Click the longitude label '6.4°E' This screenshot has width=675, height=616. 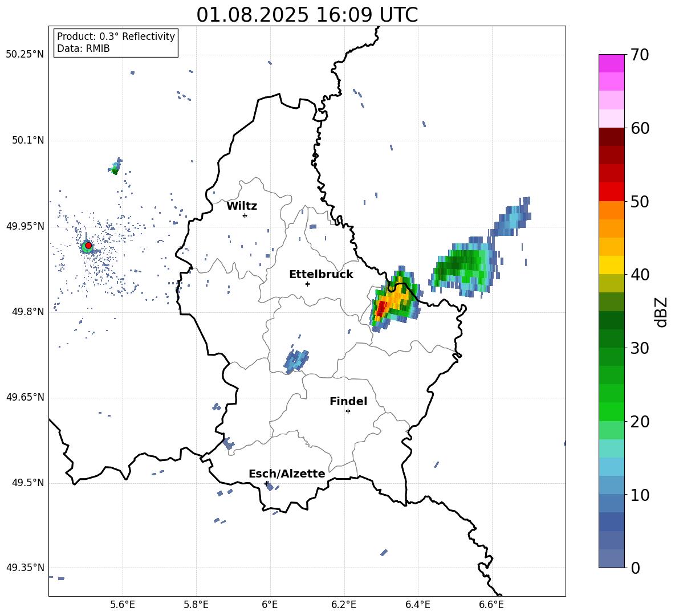point(417,605)
